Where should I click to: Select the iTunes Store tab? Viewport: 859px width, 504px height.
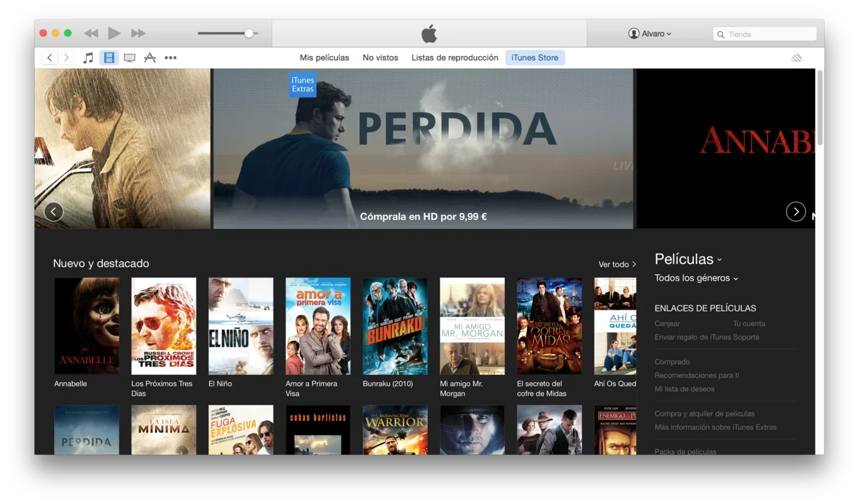[x=535, y=57]
